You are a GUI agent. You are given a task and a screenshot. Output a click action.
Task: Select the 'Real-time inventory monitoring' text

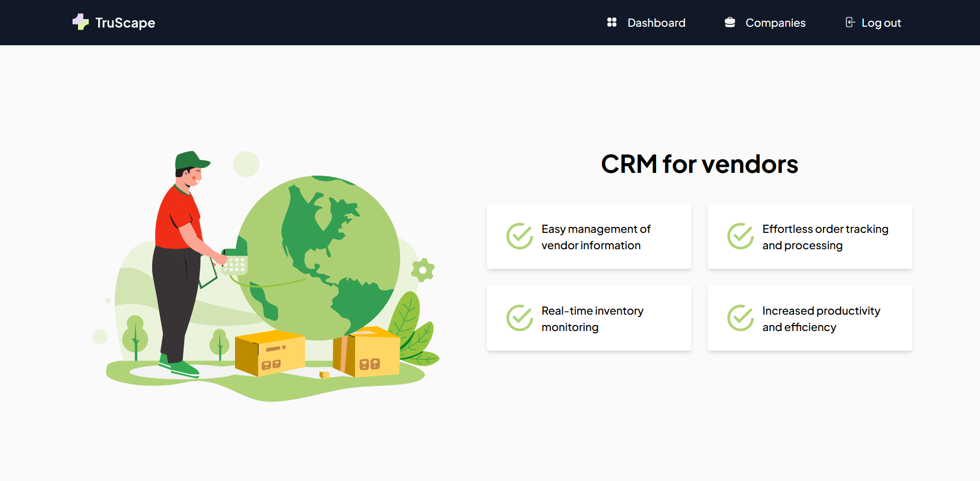tap(592, 319)
